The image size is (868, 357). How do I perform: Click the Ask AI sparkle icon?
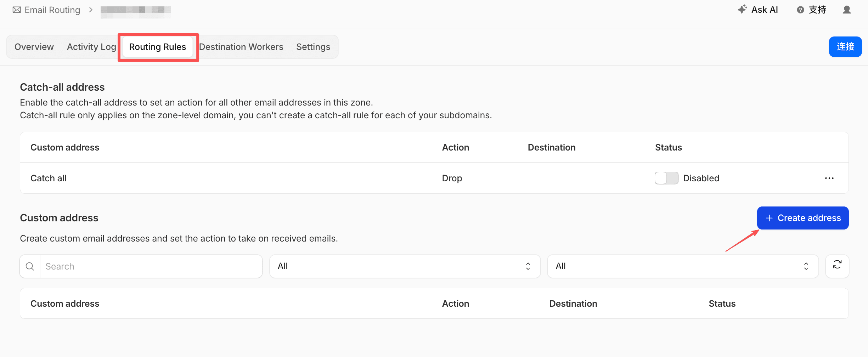point(742,10)
